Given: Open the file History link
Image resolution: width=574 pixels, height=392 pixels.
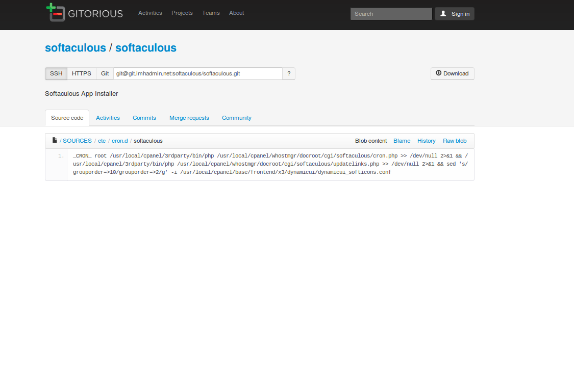Looking at the screenshot, I should point(426,141).
